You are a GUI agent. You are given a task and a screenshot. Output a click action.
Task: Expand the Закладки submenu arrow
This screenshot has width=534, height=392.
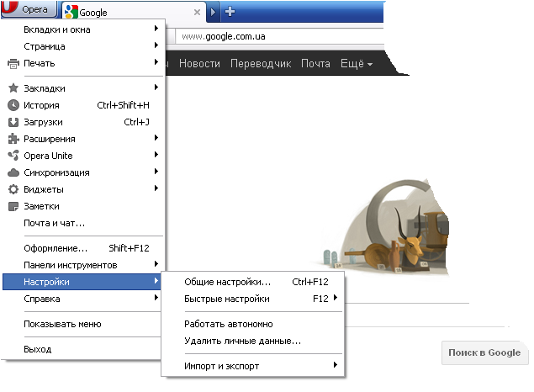click(x=156, y=87)
